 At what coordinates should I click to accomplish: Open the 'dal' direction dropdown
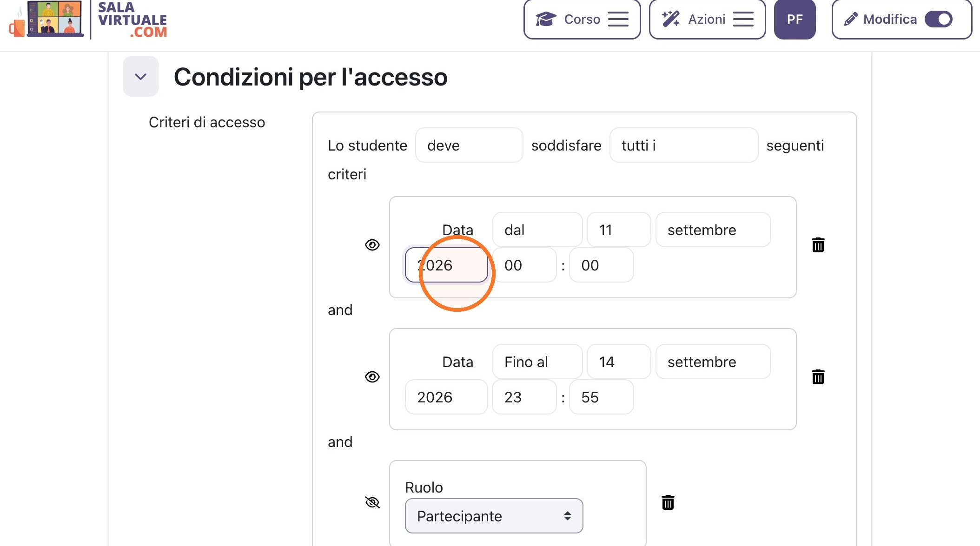pyautogui.click(x=537, y=230)
